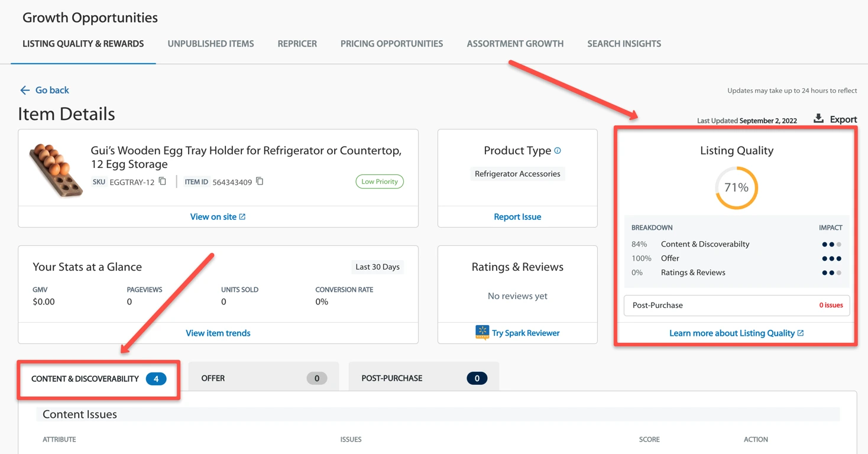Expand the Post-Purchase 0 issues row
Screen dimensions: 868x454
(736, 305)
